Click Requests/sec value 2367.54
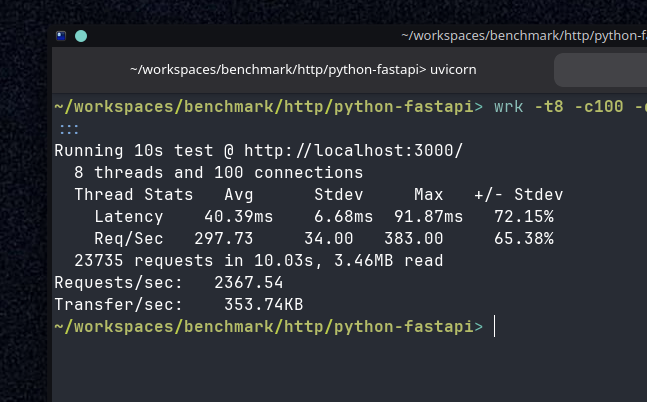This screenshot has width=647, height=402. [x=248, y=283]
